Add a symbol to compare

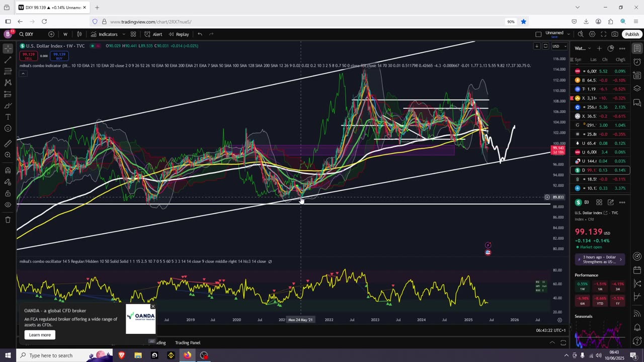point(51,34)
